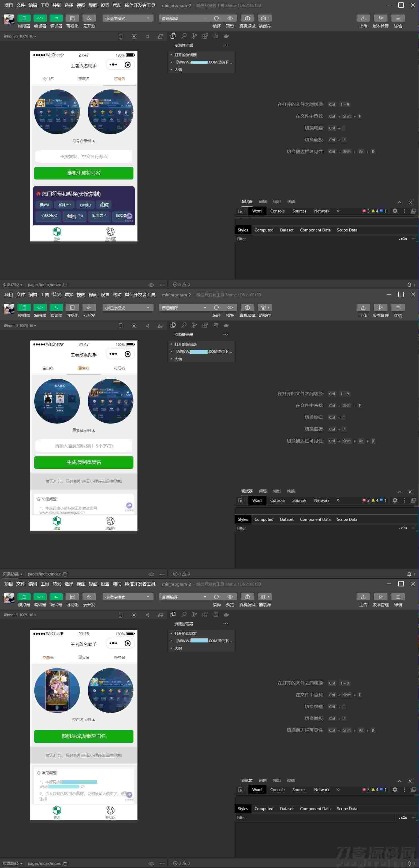The image size is (419, 868).
Task: Open the 设置 menu in bottom window
Action: (x=105, y=584)
